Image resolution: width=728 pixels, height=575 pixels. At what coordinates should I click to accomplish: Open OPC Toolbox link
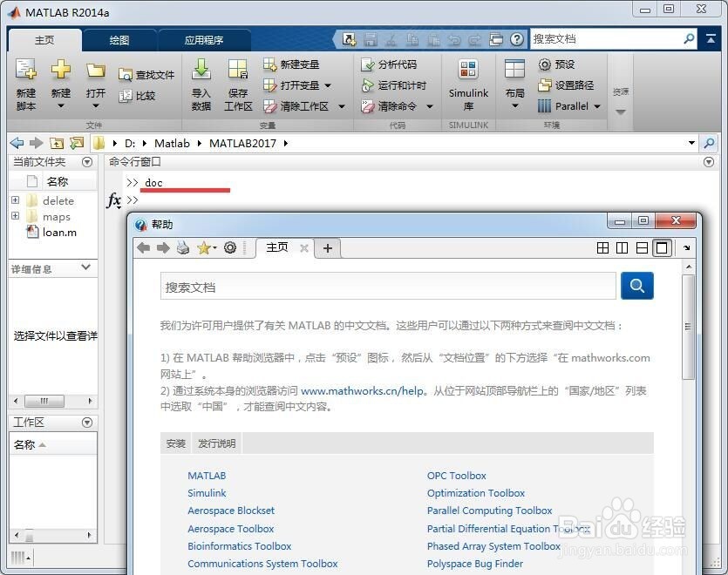[x=456, y=476]
